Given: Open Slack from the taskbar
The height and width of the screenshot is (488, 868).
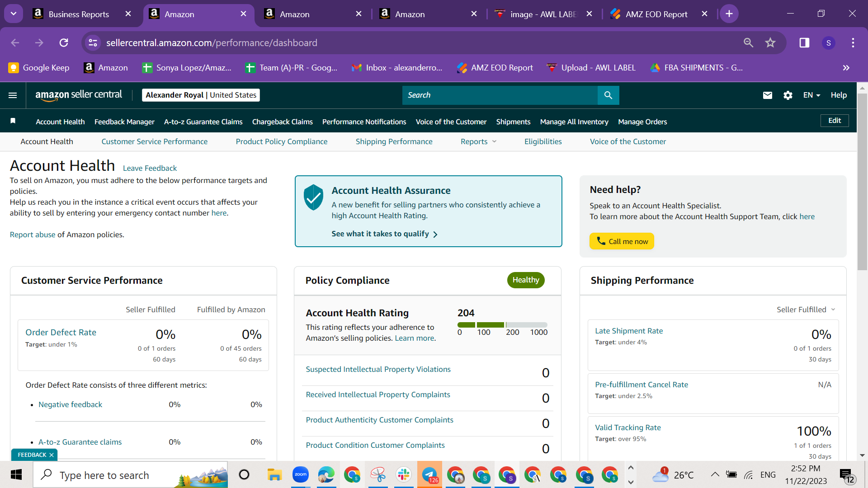Looking at the screenshot, I should click(403, 475).
